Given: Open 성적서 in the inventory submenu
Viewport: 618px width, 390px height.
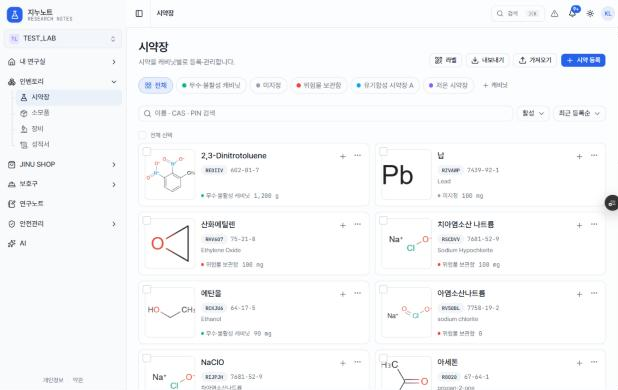Looking at the screenshot, I should coord(69,145).
